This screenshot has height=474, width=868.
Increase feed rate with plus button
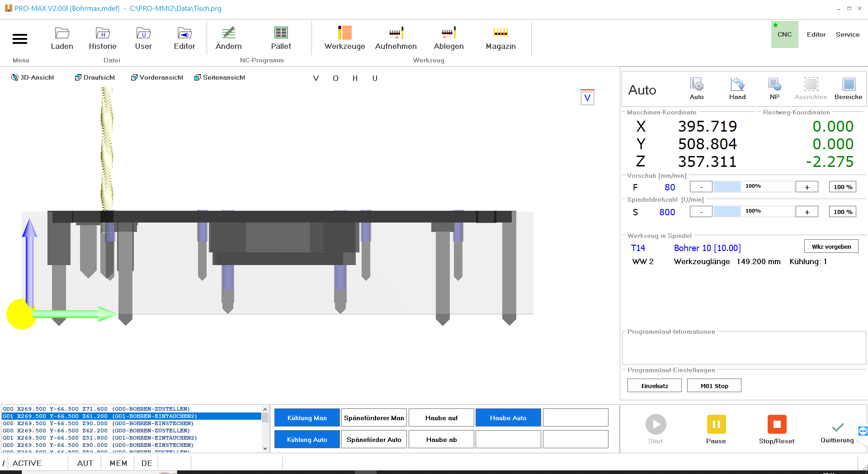coord(807,187)
